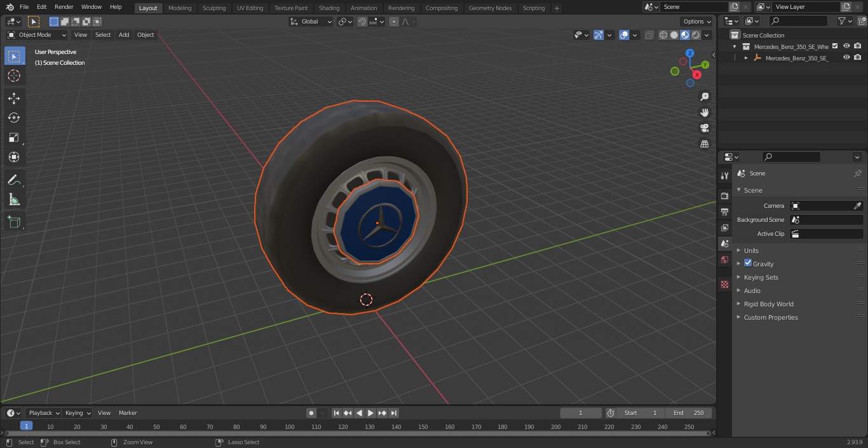Viewport: 868px width, 448px height.
Task: Open the World properties tab
Action: (724, 259)
